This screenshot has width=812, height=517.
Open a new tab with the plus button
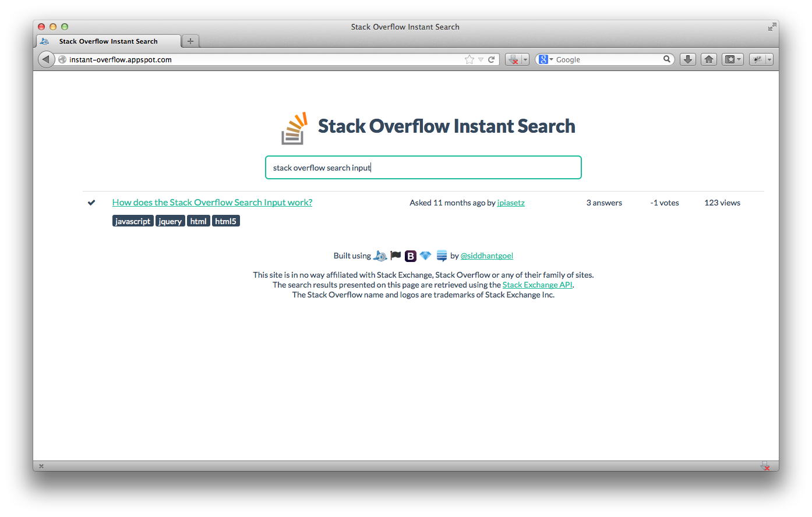pyautogui.click(x=190, y=41)
